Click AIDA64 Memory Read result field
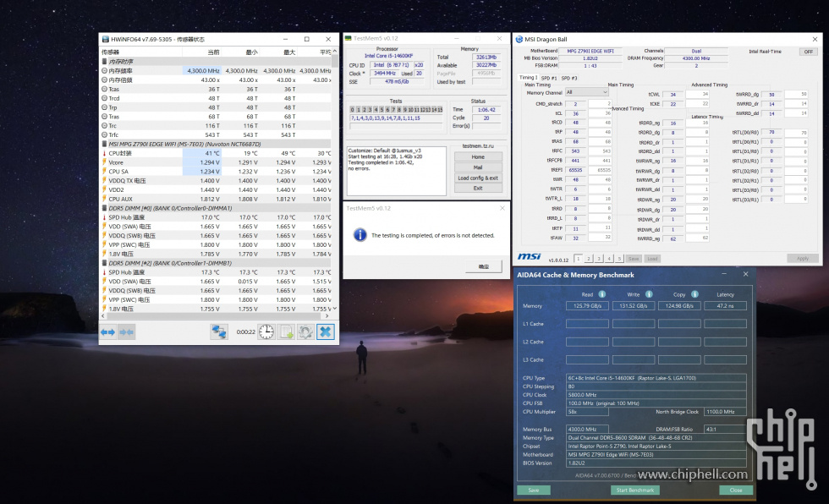Screen dimensions: 829x504 tap(587, 306)
